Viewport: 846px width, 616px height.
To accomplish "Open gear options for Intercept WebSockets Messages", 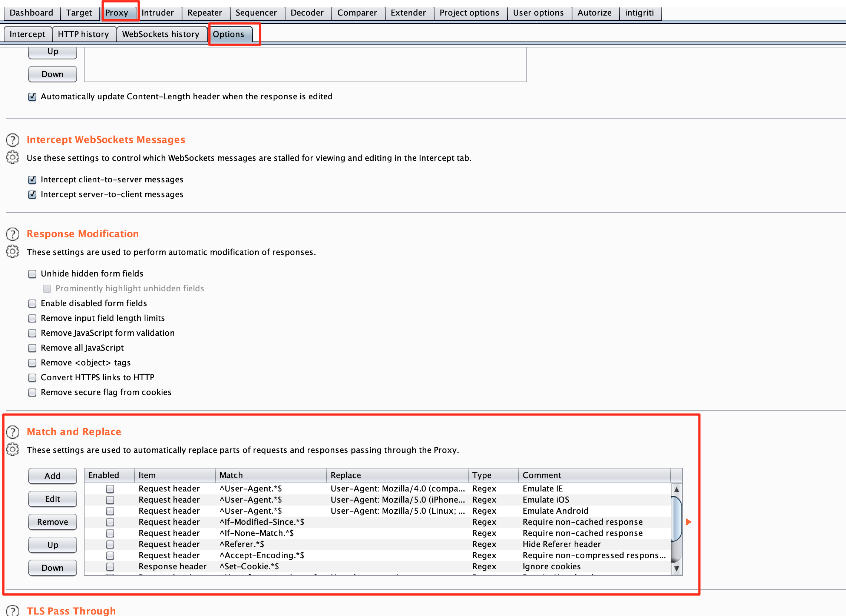I will 13,158.
